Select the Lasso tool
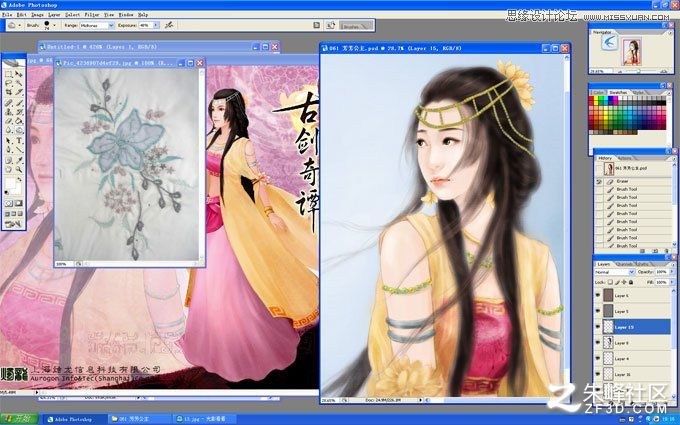The height and width of the screenshot is (425, 680). pyautogui.click(x=8, y=82)
